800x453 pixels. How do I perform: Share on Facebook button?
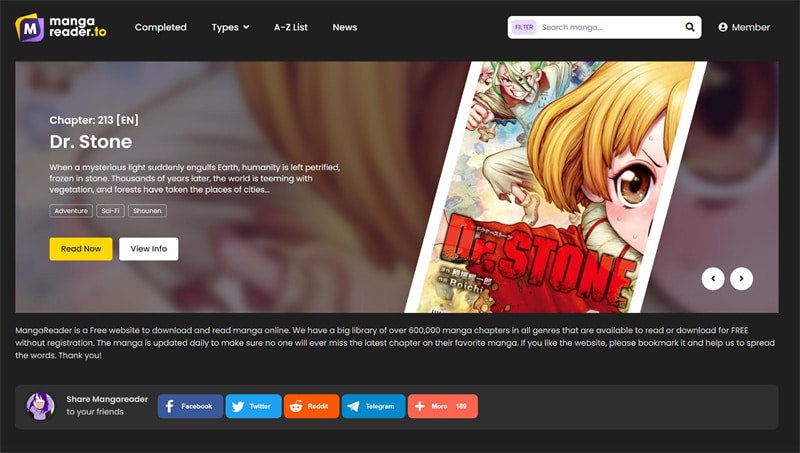(190, 406)
